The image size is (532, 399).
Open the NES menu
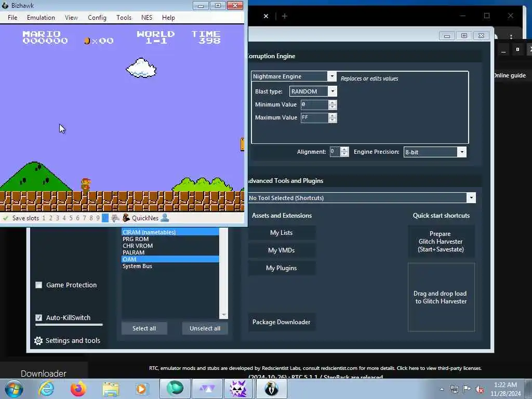click(x=147, y=18)
